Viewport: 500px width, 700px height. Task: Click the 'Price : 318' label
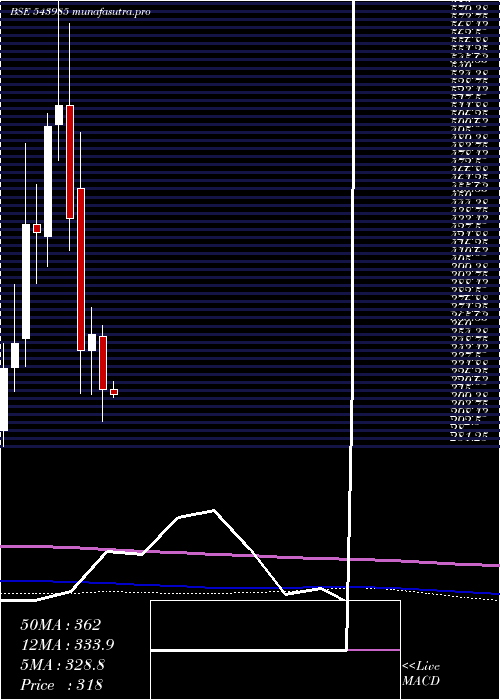tap(61, 685)
